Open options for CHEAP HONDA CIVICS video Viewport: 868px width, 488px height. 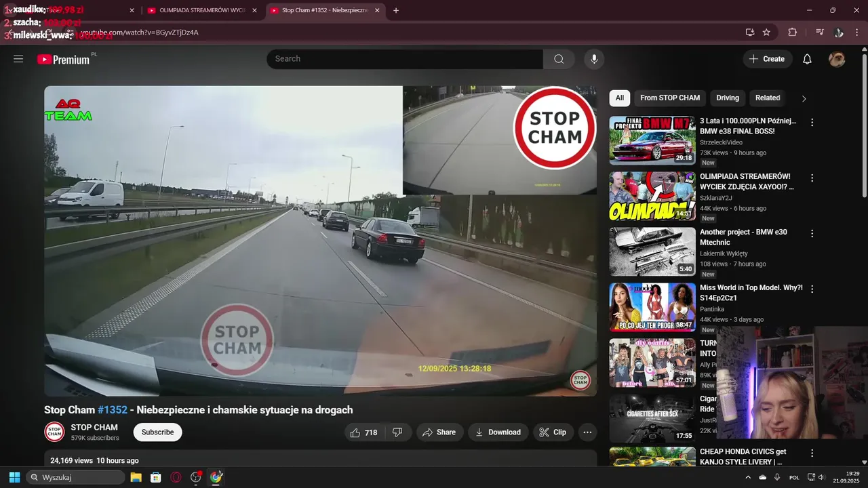coord(812,453)
